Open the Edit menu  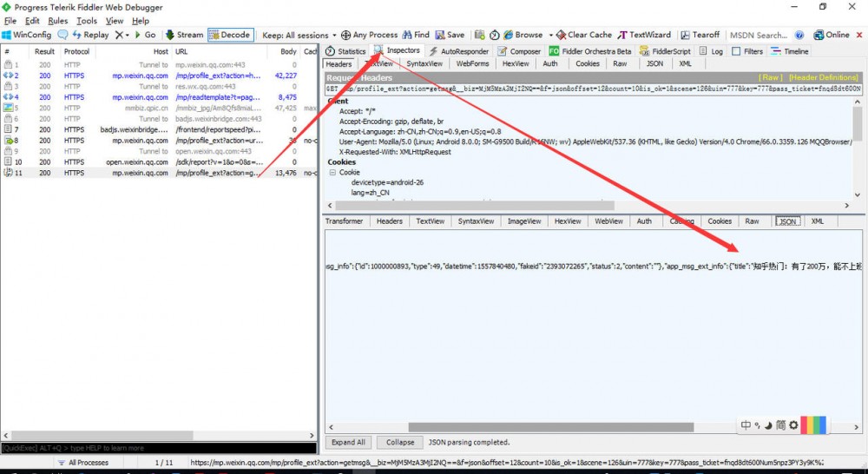click(x=32, y=21)
